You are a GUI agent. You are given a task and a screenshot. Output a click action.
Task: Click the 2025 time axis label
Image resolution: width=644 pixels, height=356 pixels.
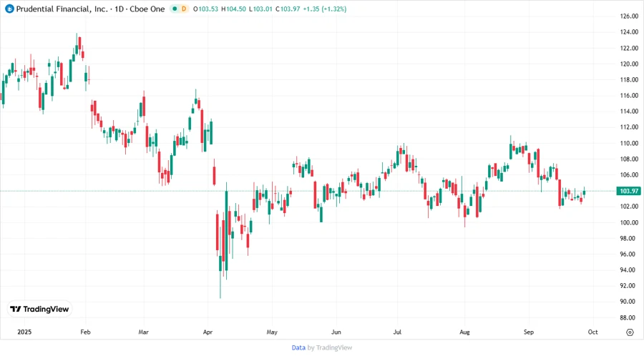point(24,332)
